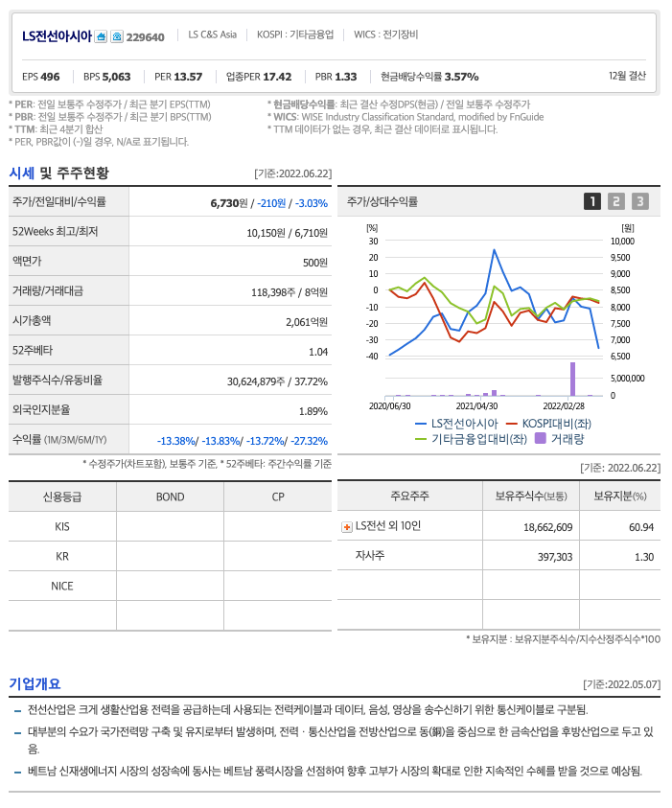
Task: Click the 기업개요 section heading
Action: click(35, 683)
